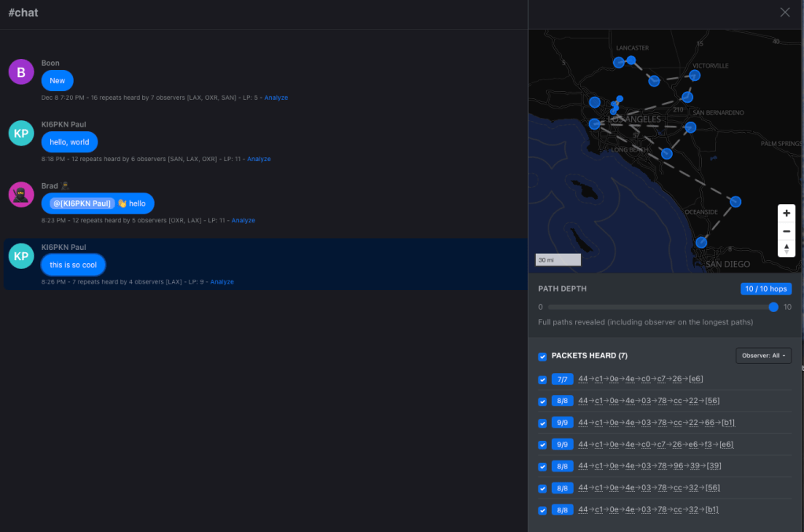
Task: Click the map node near Oceanside
Action: pyautogui.click(x=735, y=202)
